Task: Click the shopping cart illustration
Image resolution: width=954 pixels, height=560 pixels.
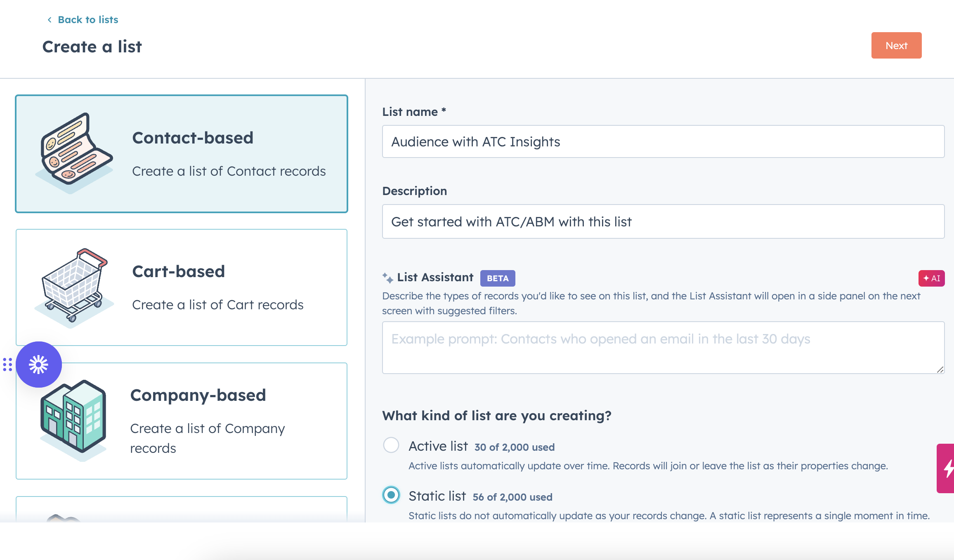Action: (x=74, y=285)
